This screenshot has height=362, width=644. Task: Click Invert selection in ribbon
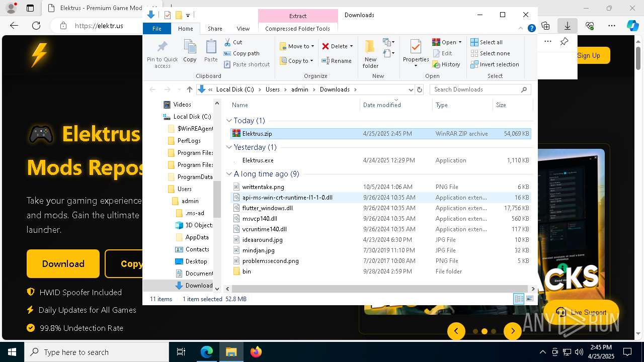point(495,64)
